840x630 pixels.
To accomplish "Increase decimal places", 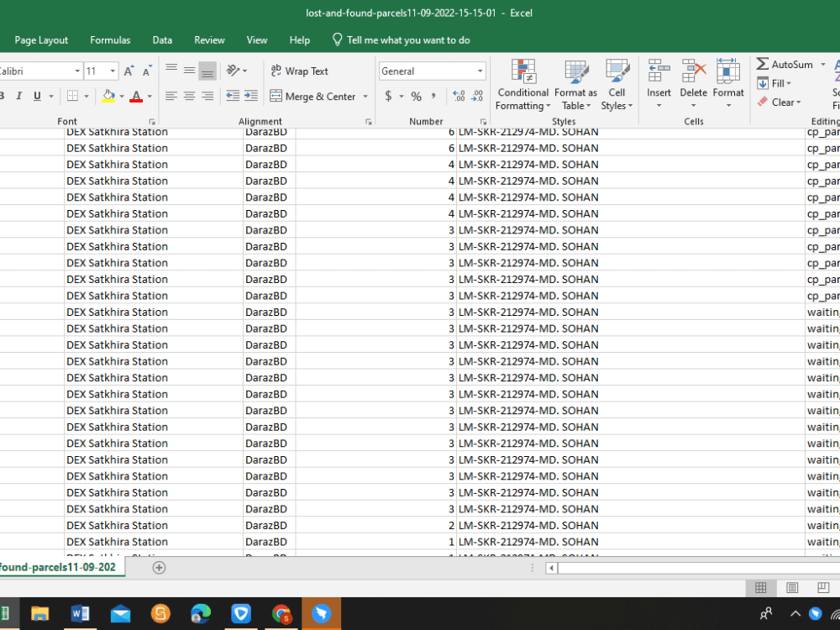I will pyautogui.click(x=459, y=96).
